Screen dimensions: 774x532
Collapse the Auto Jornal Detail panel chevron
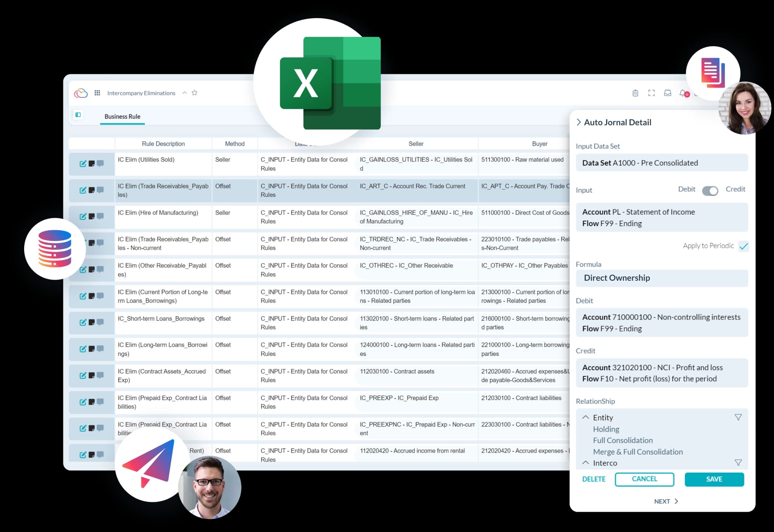point(579,122)
